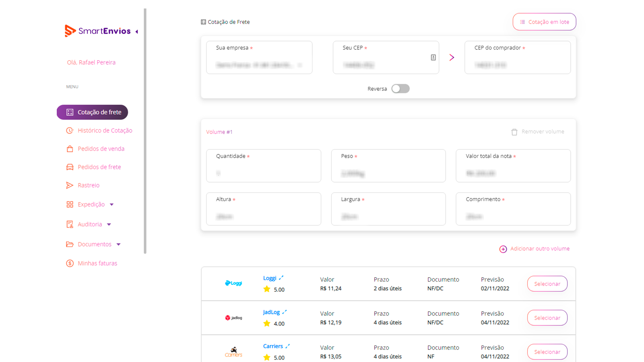Click the trash icon beside Remover volume
This screenshot has height=362, width=644.
tap(514, 132)
